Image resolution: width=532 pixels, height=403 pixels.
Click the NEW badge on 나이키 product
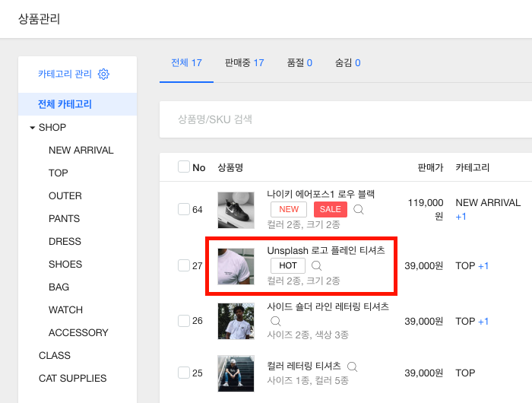pos(289,209)
